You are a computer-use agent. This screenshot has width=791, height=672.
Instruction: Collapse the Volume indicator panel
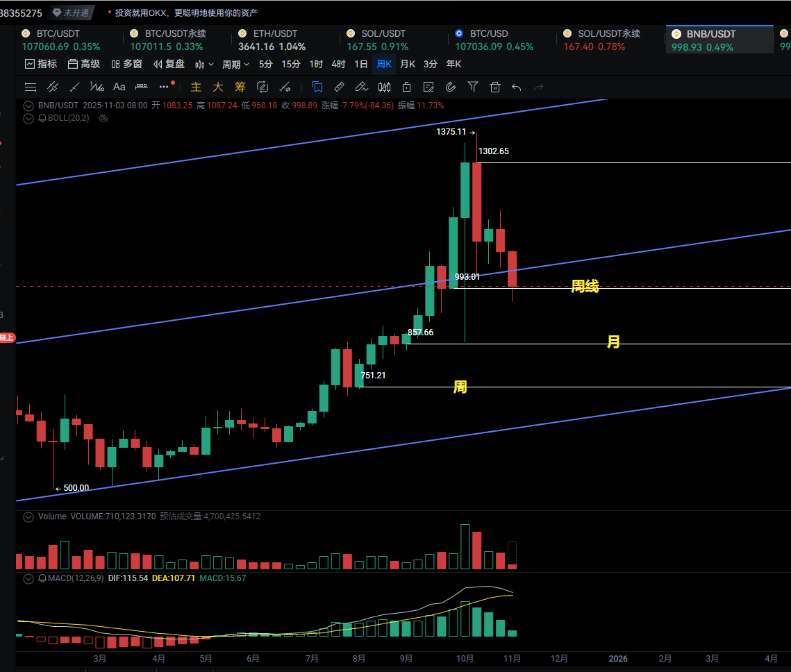click(x=28, y=516)
